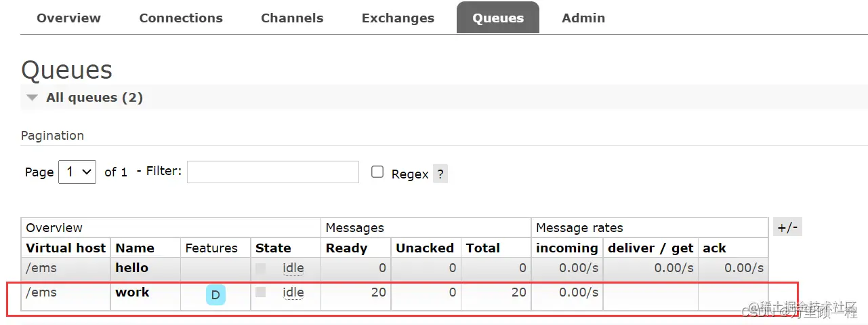This screenshot has height=325, width=868.
Task: Click the Queues page heading
Action: (x=66, y=70)
